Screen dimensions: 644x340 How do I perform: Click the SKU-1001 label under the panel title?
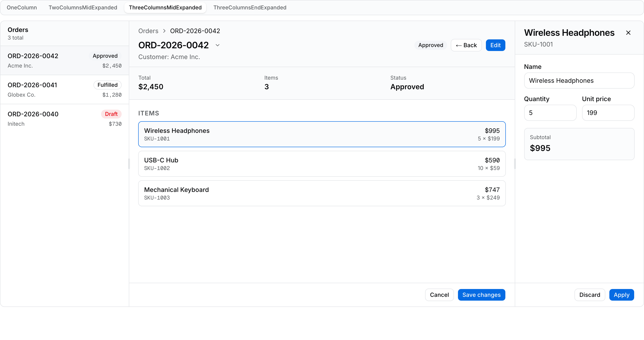pyautogui.click(x=538, y=45)
